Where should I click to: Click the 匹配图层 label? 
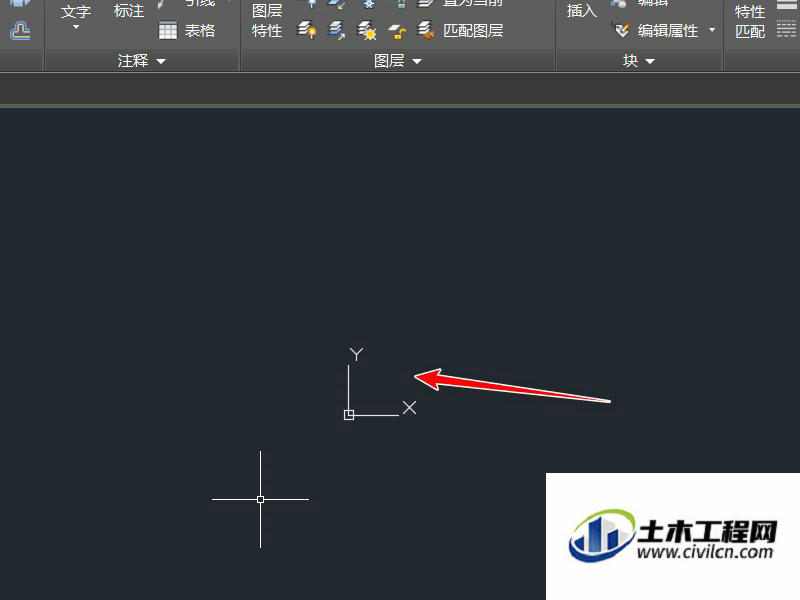tap(473, 31)
